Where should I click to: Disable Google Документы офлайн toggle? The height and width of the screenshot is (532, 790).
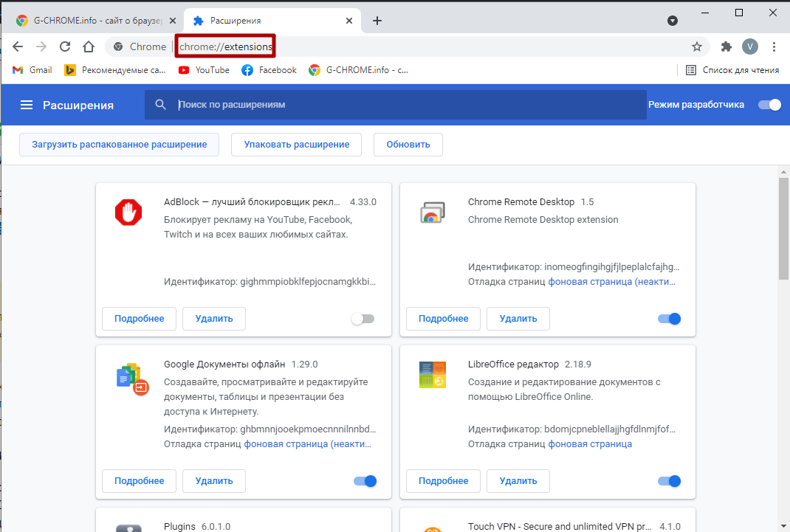[365, 481]
